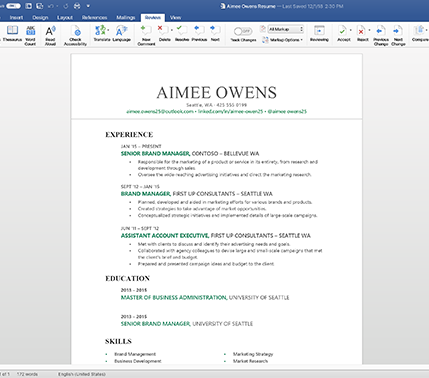Viewport: 429px width, 378px height.
Task: Click the Reject change icon
Action: (x=361, y=31)
